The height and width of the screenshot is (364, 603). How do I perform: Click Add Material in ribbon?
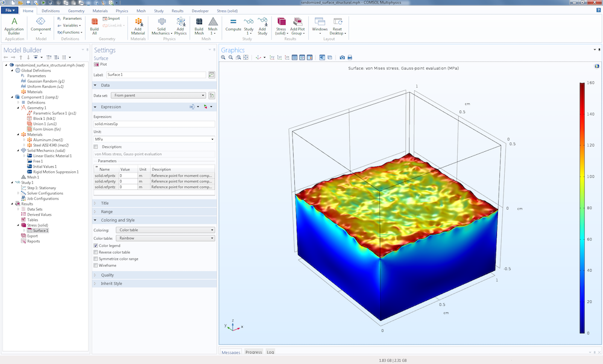click(x=137, y=26)
